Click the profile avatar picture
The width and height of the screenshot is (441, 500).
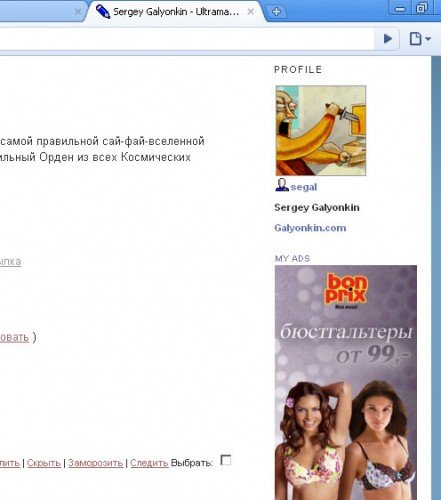321,130
